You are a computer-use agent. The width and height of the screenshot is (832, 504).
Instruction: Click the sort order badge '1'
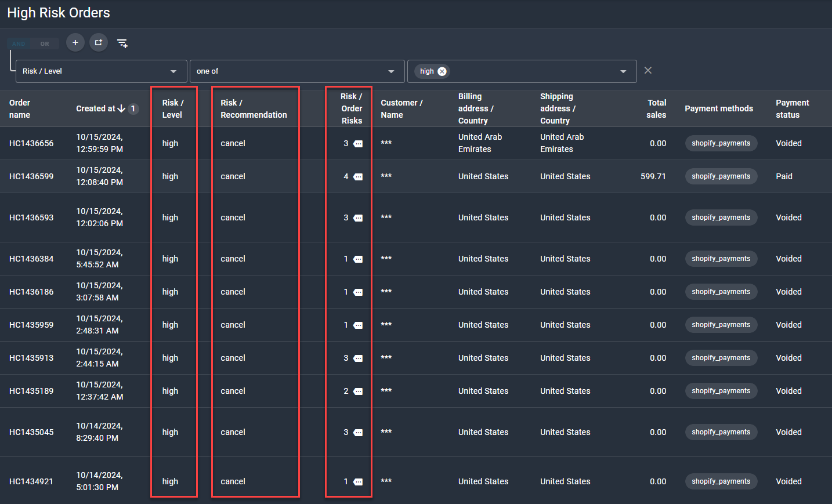pos(133,108)
